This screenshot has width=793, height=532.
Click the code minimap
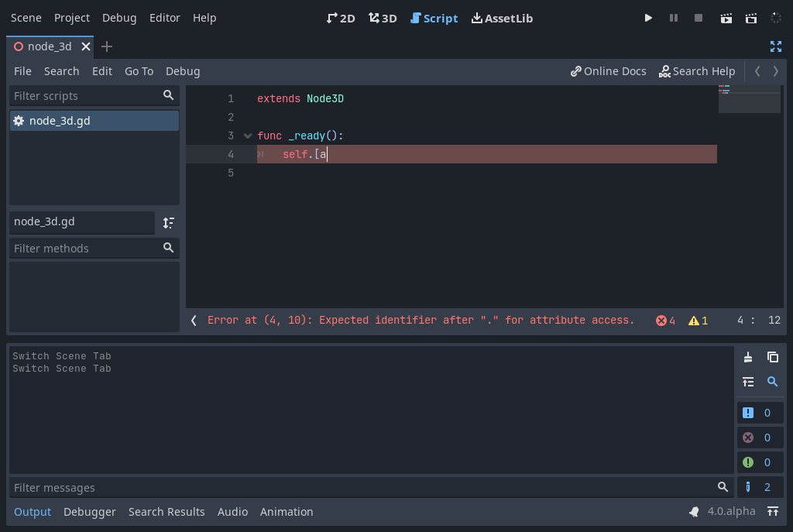pos(750,98)
